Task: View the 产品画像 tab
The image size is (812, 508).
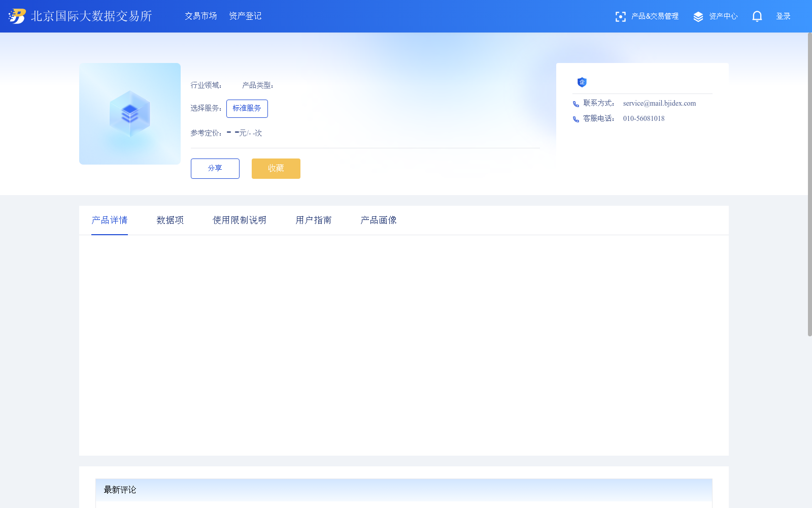Action: [x=378, y=220]
